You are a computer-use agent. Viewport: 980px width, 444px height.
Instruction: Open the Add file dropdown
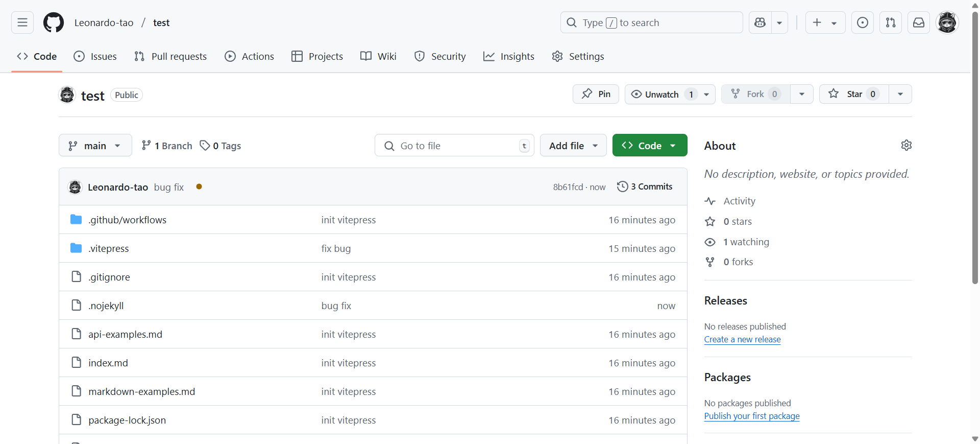pyautogui.click(x=573, y=146)
